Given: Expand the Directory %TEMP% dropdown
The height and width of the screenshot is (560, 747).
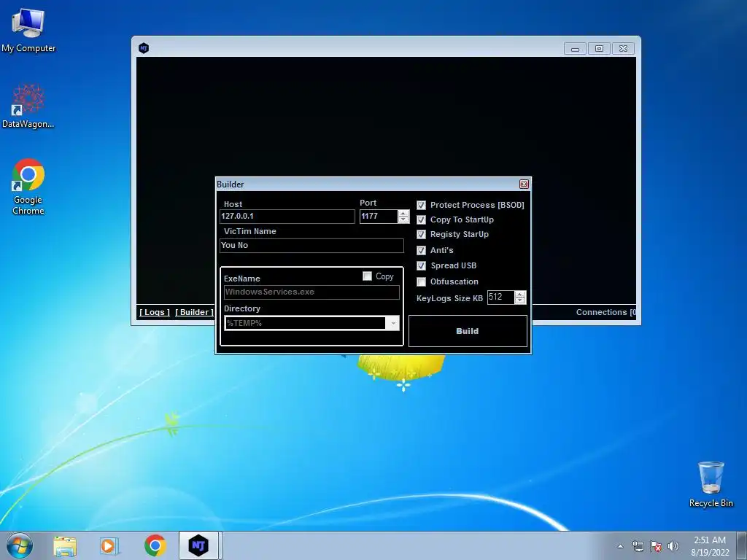Looking at the screenshot, I should [x=392, y=323].
